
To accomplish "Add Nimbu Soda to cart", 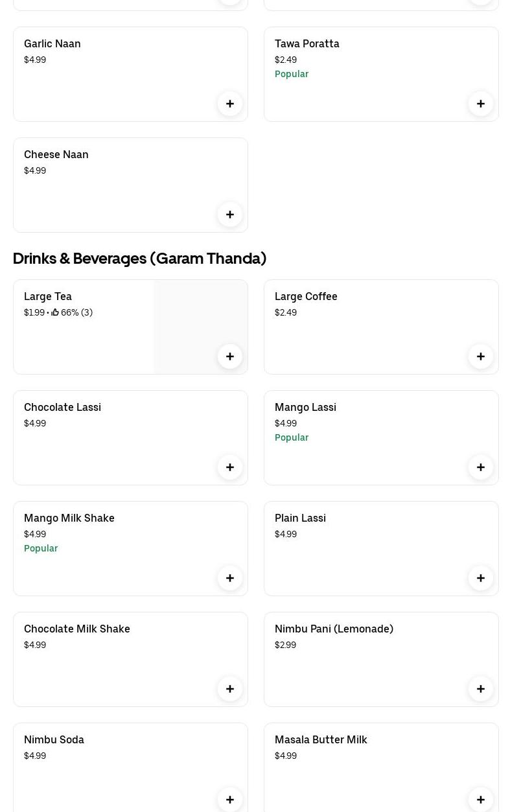I will coord(230,800).
